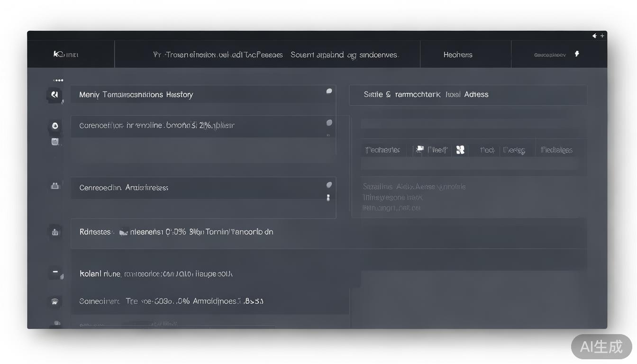
Task: Open the 'Heohens' tab in the header
Action: [x=458, y=55]
